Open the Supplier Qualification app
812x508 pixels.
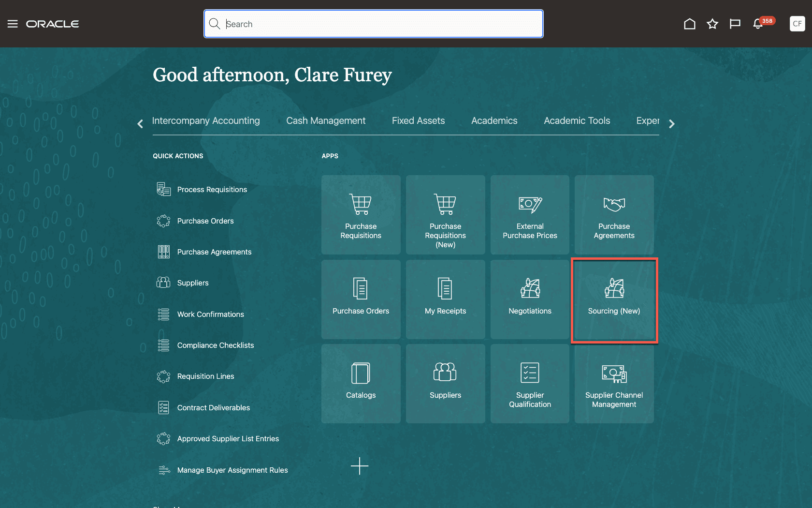coord(529,383)
